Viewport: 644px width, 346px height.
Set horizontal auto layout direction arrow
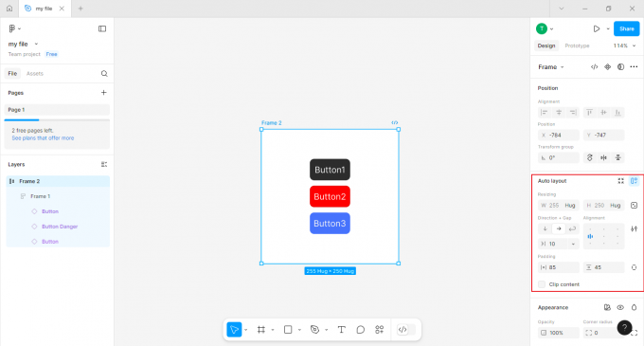click(559, 228)
